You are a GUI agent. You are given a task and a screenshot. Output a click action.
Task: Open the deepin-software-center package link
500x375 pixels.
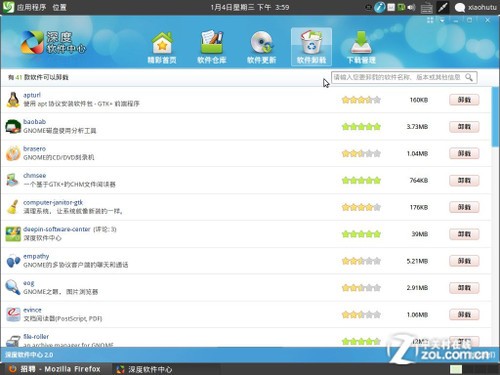[x=57, y=229]
